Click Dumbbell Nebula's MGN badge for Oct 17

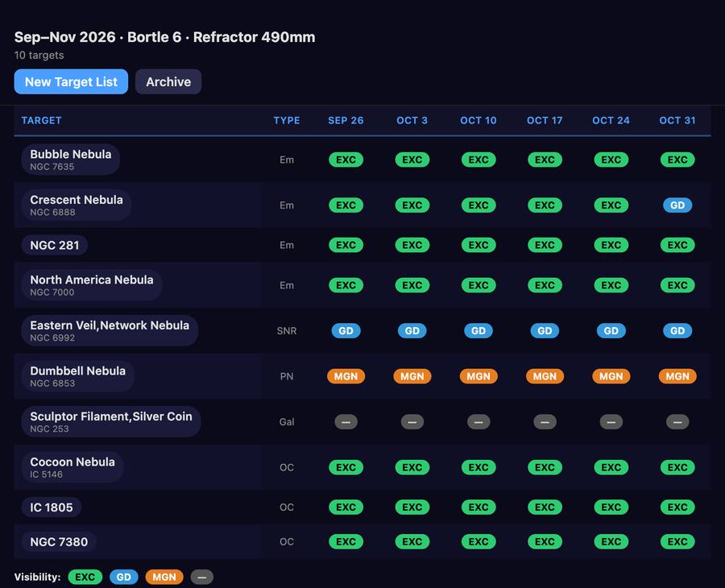(545, 376)
